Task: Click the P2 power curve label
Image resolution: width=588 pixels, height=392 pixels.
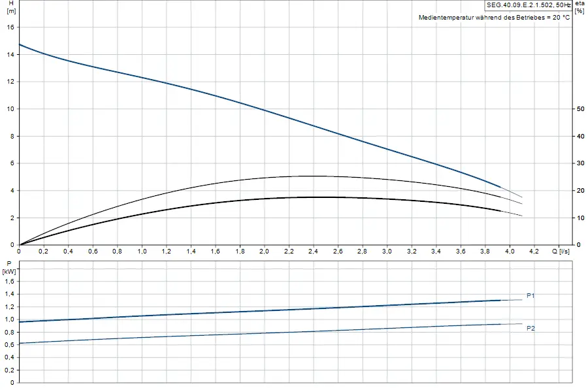Action: (531, 329)
